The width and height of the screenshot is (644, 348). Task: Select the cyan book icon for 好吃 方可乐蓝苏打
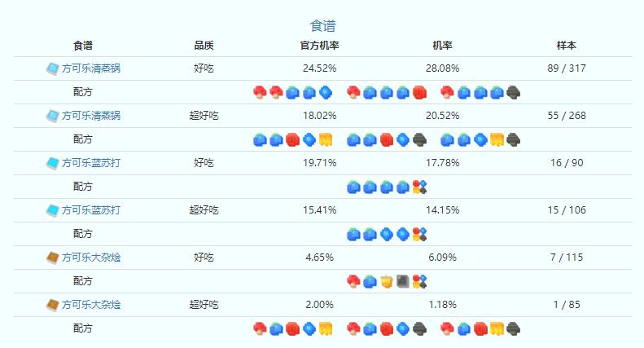coord(53,163)
